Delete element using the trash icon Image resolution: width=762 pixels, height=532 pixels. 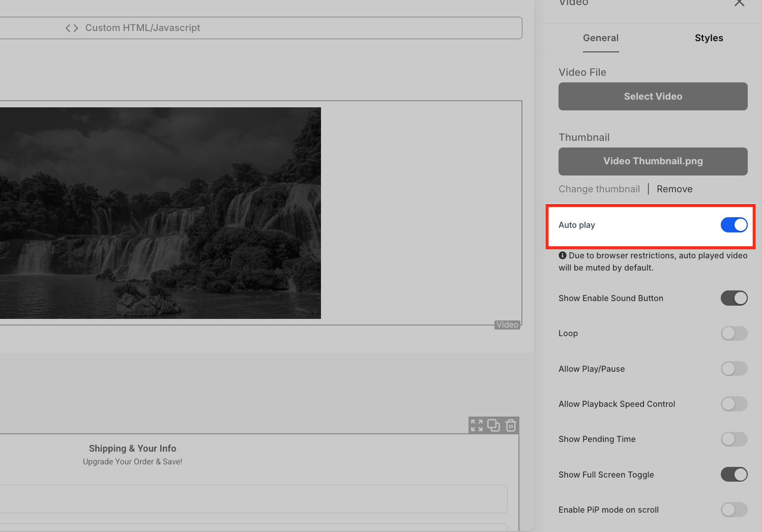(511, 425)
